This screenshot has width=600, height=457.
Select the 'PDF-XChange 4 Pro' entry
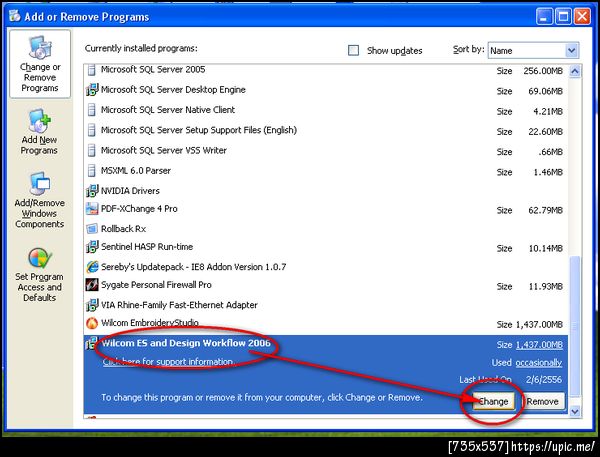(139, 209)
